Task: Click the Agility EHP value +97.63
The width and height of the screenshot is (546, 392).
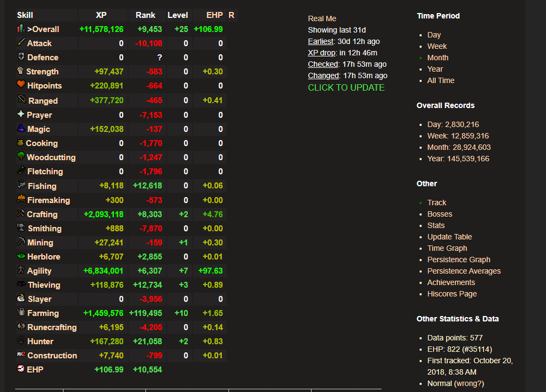Action: [211, 271]
